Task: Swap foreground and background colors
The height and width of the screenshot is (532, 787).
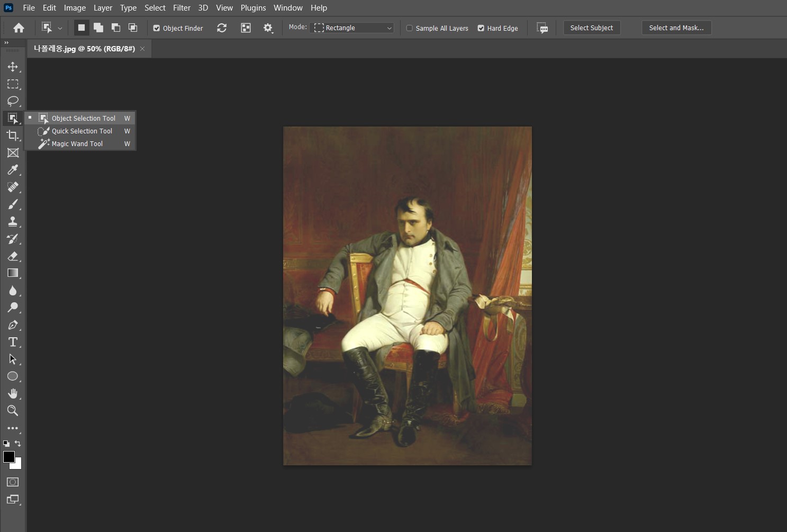Action: point(18,444)
